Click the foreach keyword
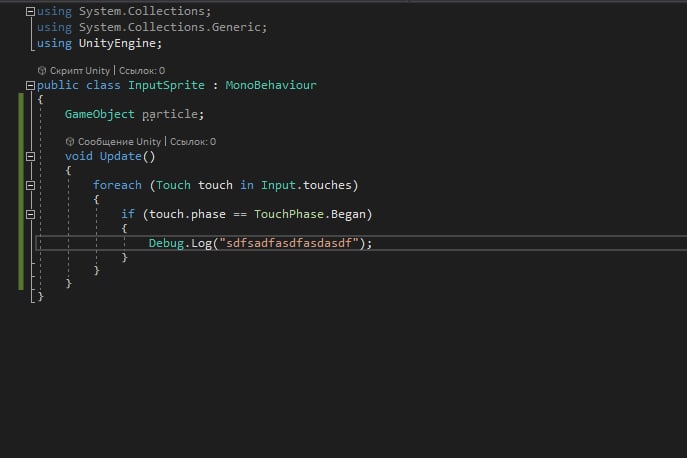The width and height of the screenshot is (687, 458). (x=117, y=185)
